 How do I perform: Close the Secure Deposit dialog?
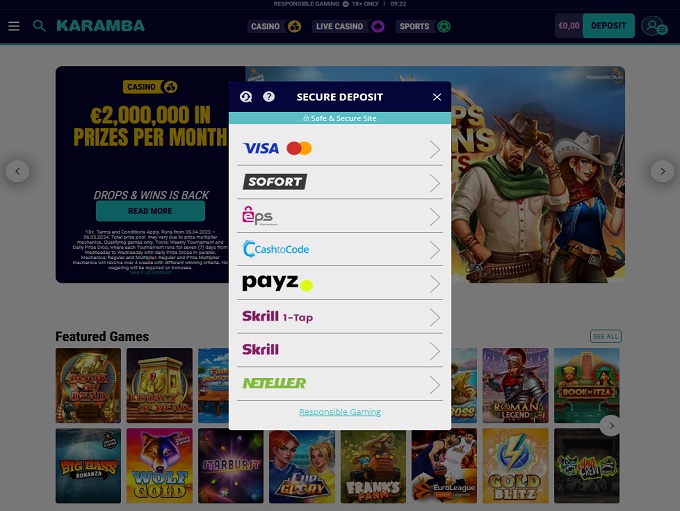[x=437, y=97]
